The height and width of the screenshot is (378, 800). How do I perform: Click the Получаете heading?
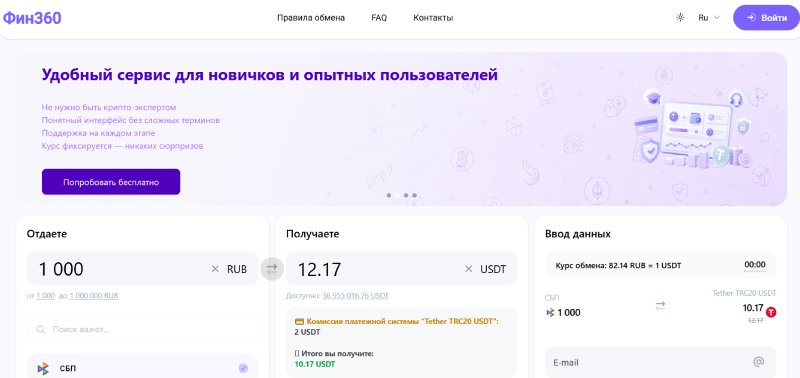pos(313,234)
